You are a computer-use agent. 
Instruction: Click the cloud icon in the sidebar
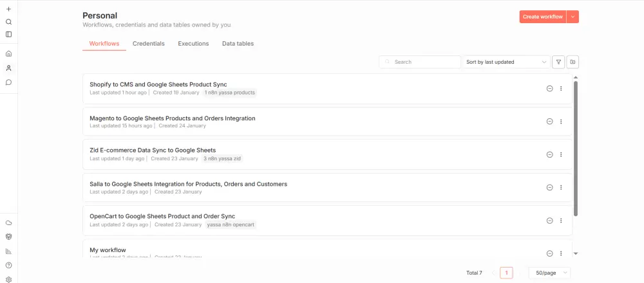(8, 223)
